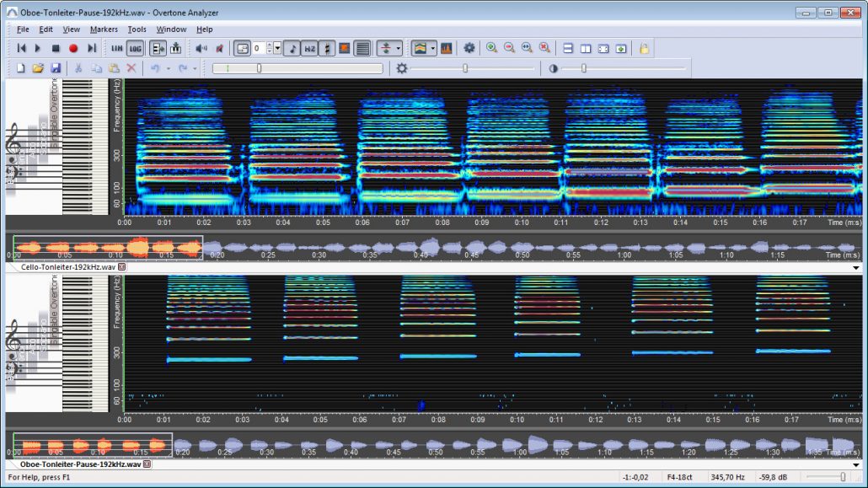Open the undo history dropdown
Image resolution: width=868 pixels, height=488 pixels.
(x=168, y=68)
